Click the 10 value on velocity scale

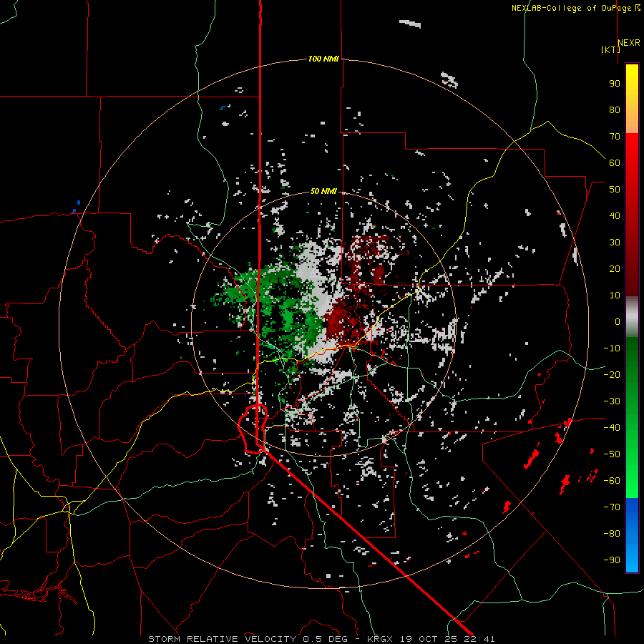click(615, 295)
